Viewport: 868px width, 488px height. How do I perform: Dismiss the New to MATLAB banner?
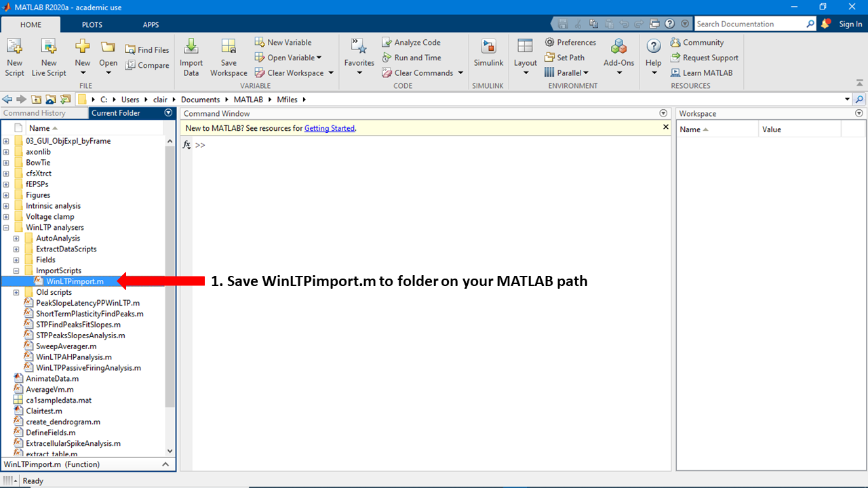(x=665, y=127)
